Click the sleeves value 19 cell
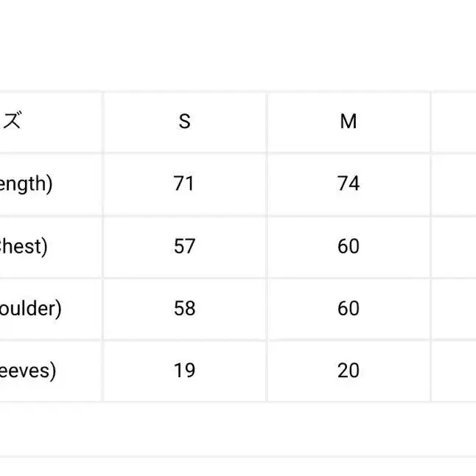This screenshot has height=476, width=476. [184, 371]
